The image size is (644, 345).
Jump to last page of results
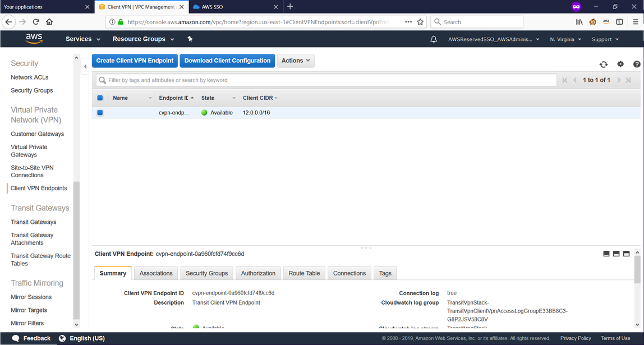628,80
